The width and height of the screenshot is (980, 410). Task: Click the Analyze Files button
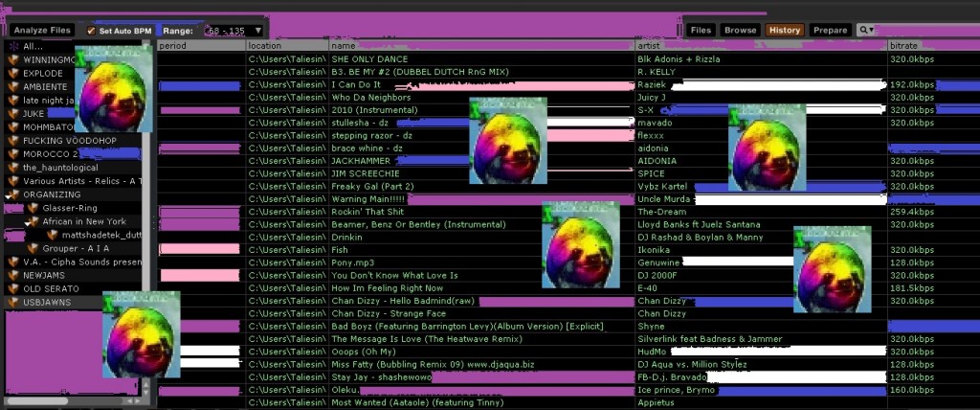tap(42, 30)
